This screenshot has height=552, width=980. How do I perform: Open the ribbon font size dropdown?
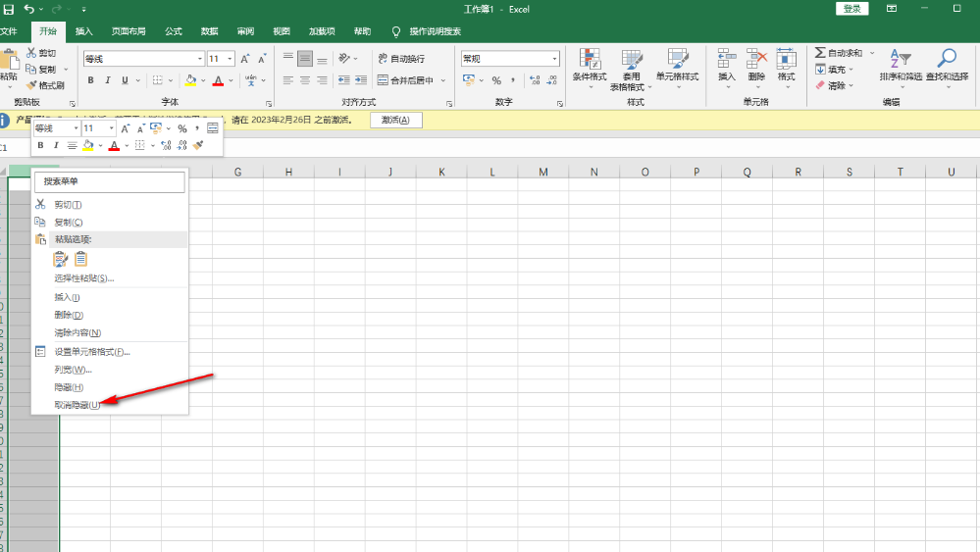[230, 59]
